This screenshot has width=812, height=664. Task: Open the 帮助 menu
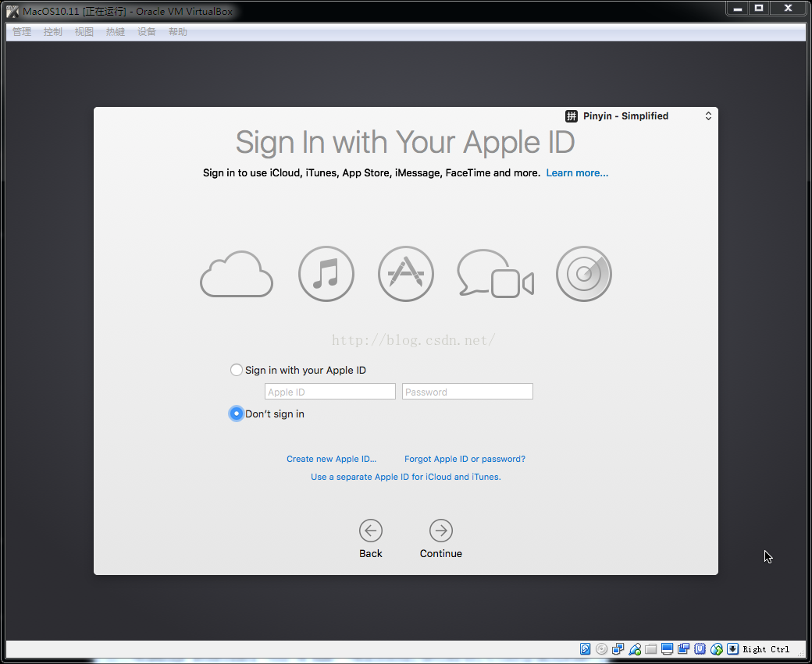178,32
